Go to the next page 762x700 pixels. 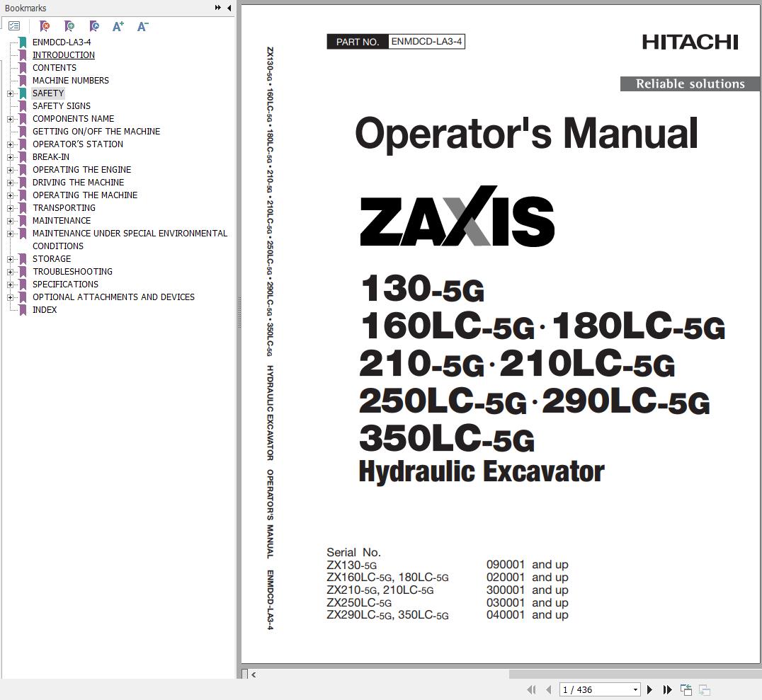tap(649, 689)
